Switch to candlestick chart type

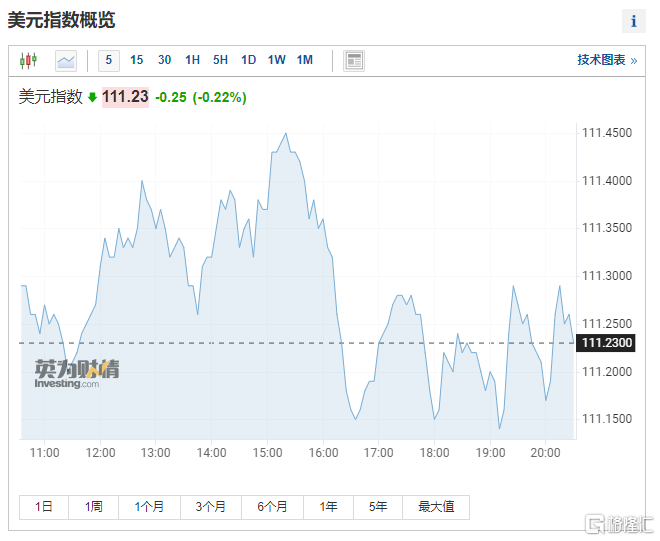[x=28, y=61]
